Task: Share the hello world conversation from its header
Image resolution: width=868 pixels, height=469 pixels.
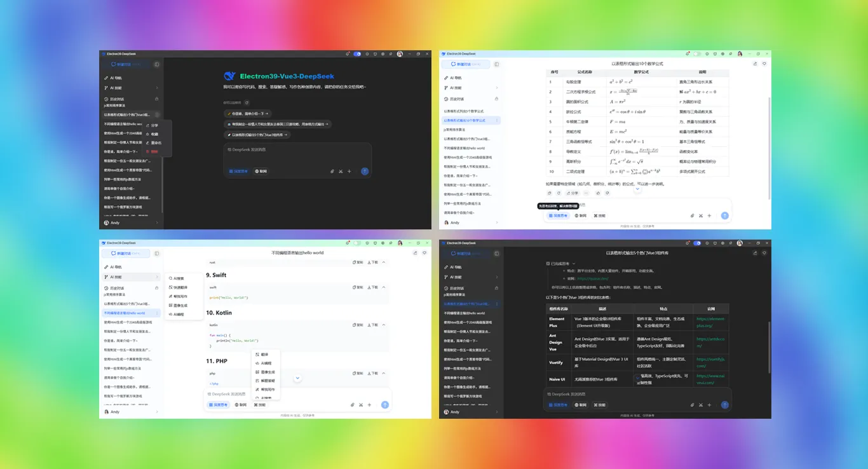Action: [415, 253]
